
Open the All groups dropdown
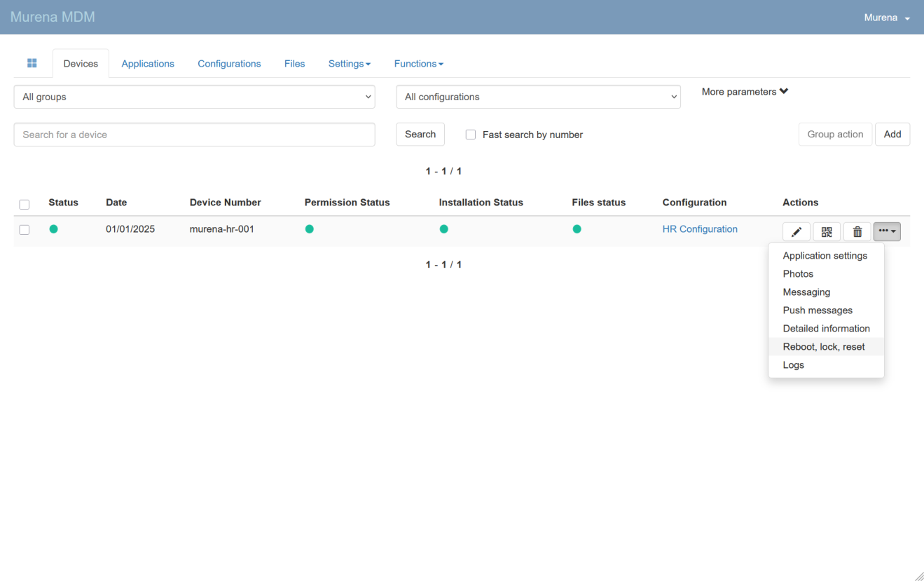coord(194,97)
